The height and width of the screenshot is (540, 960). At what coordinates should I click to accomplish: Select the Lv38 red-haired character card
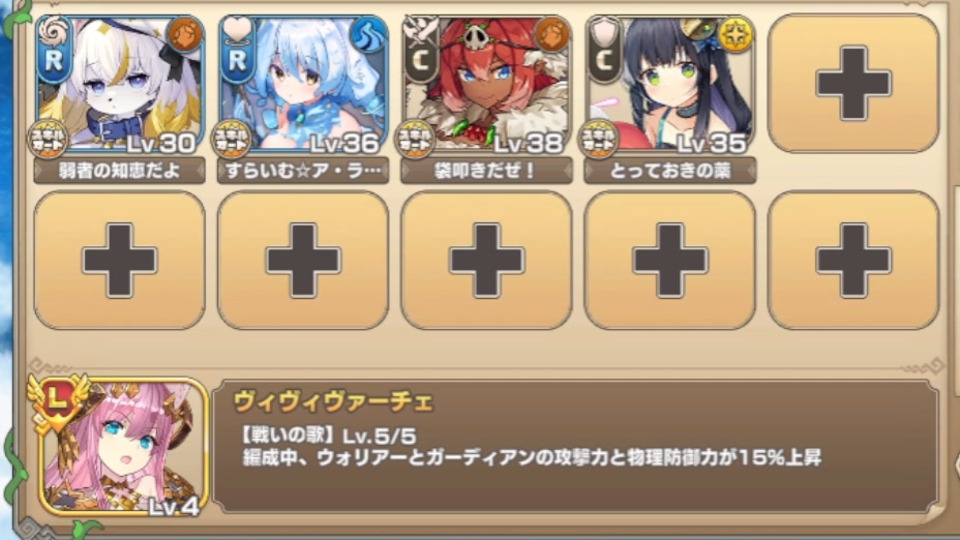coord(487,84)
